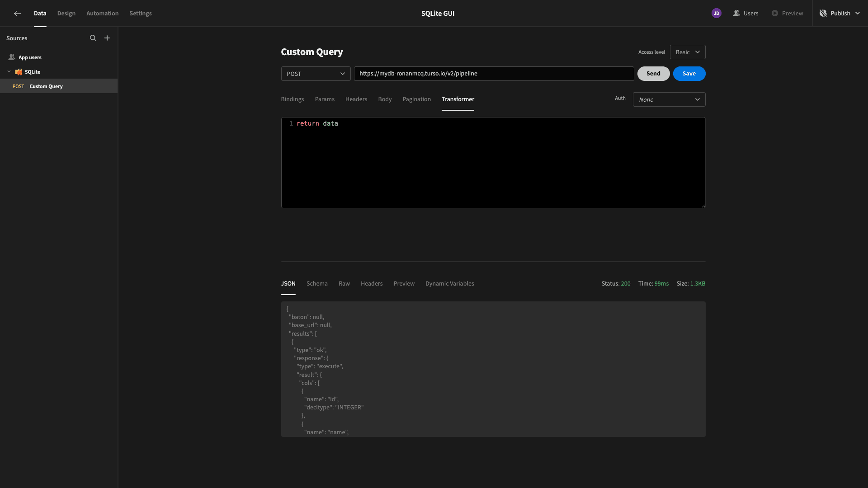Open the Access level Basic dropdown
The height and width of the screenshot is (488, 868).
[x=687, y=52]
